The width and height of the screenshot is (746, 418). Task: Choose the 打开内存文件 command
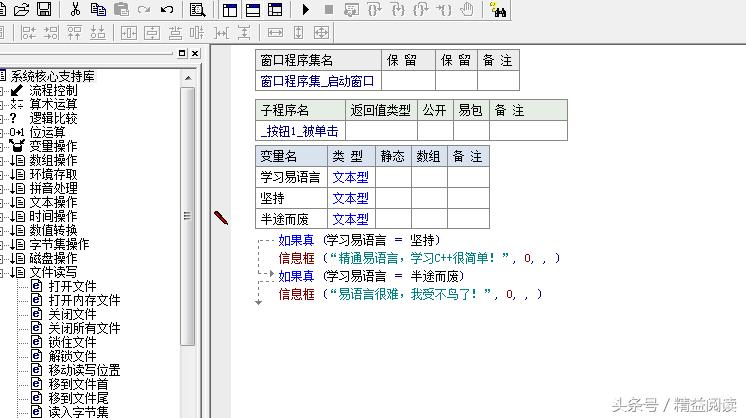click(84, 300)
